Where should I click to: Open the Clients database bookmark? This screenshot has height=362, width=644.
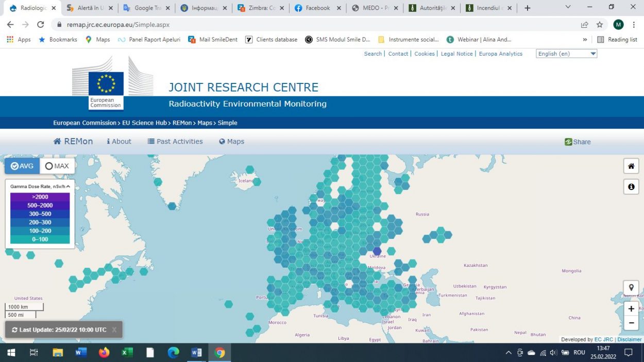point(271,40)
